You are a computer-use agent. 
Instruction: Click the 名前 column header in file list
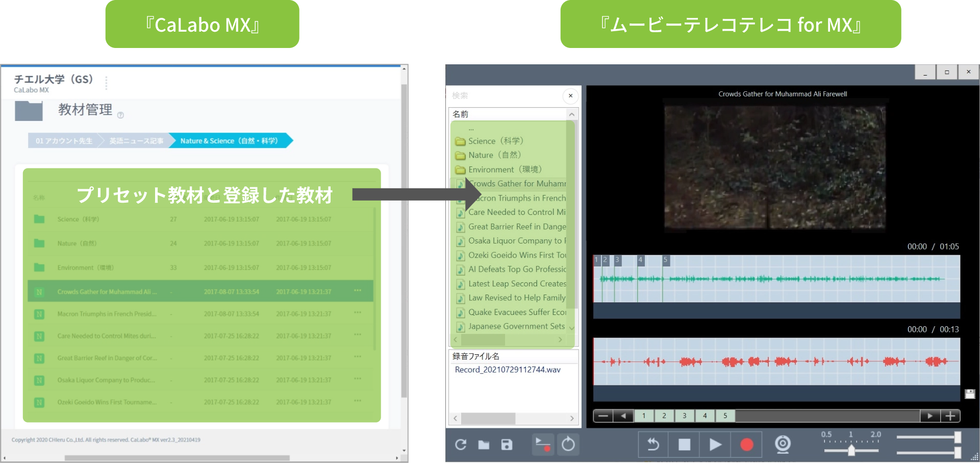click(x=508, y=114)
